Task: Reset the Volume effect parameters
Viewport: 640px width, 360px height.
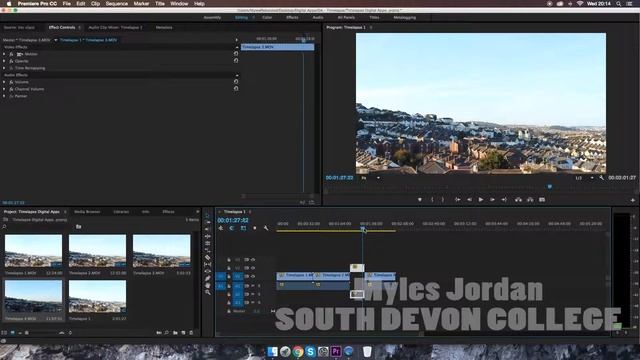Action: tap(236, 82)
